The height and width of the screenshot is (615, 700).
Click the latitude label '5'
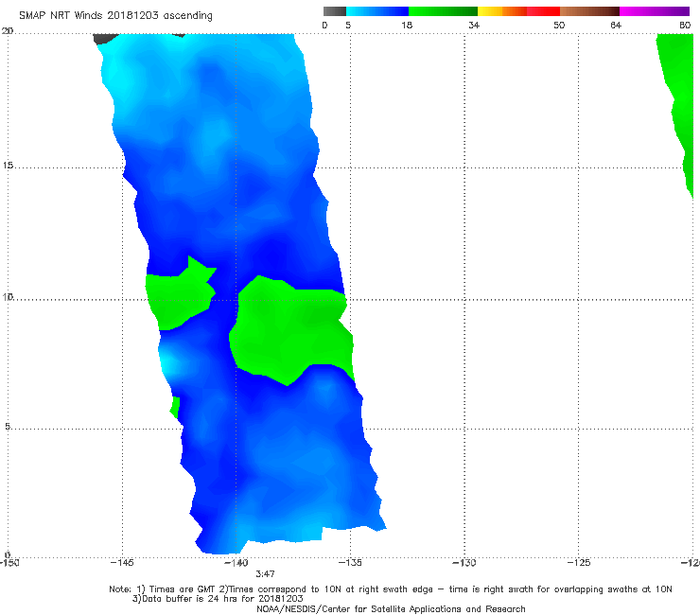click(8, 426)
